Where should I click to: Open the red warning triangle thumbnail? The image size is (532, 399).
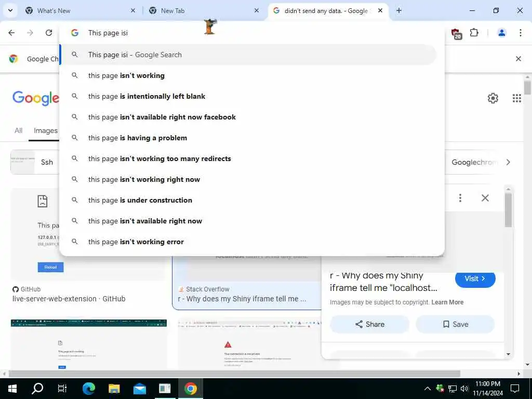(x=249, y=344)
